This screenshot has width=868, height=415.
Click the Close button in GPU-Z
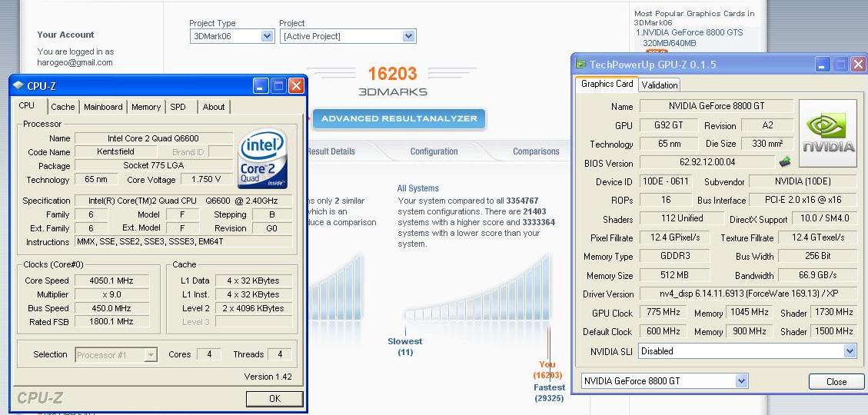[x=836, y=382]
